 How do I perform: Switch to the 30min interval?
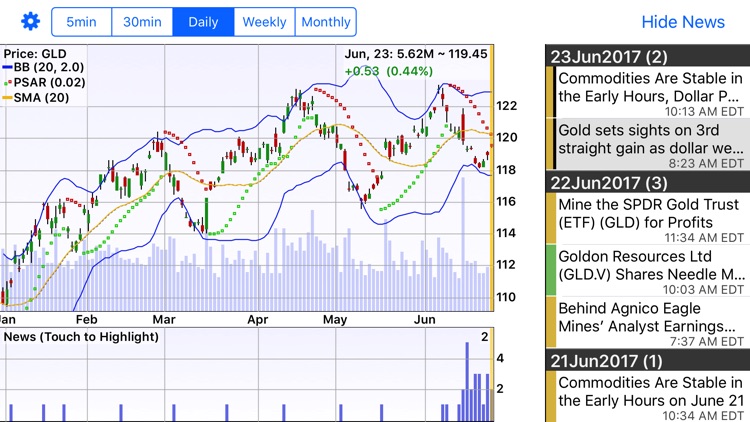[143, 22]
